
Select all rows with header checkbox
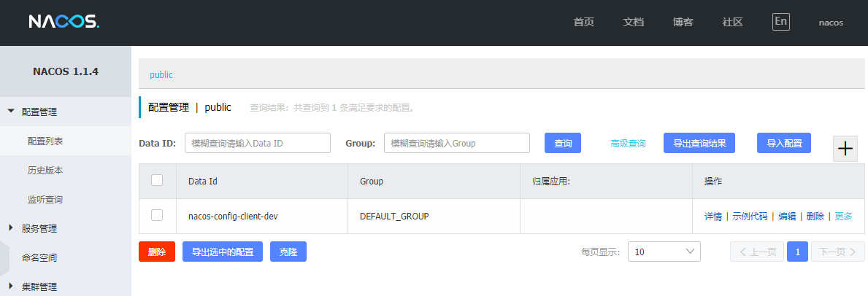(157, 180)
